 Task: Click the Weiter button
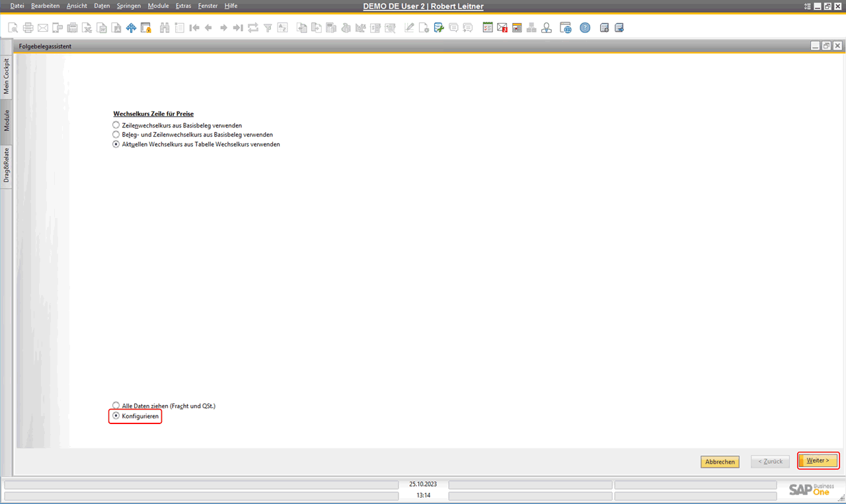818,460
